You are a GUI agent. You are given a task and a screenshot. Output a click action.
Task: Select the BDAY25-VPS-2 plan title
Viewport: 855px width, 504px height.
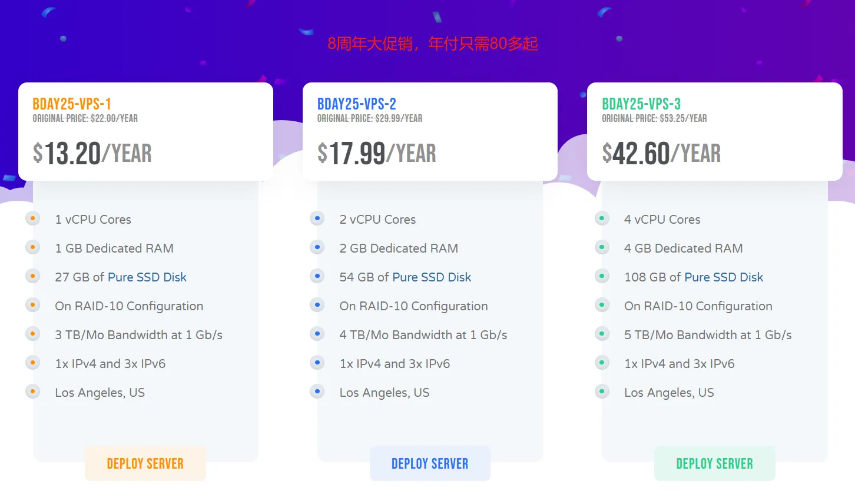tap(357, 104)
